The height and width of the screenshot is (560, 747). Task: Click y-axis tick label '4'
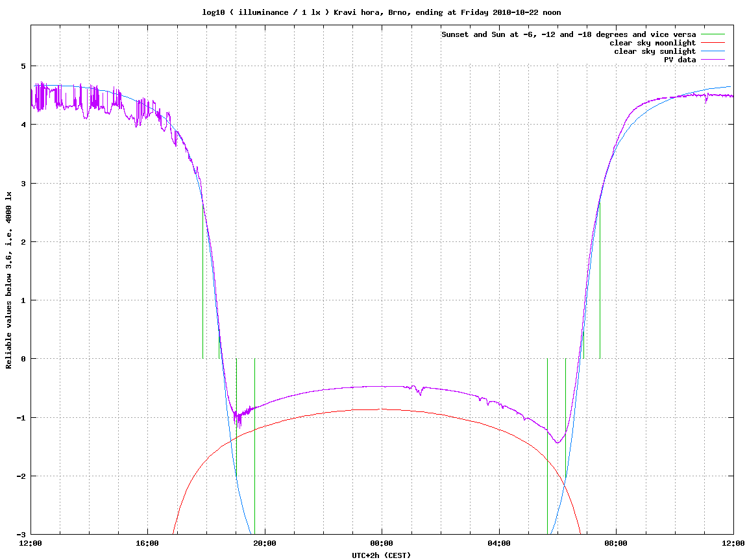click(23, 125)
